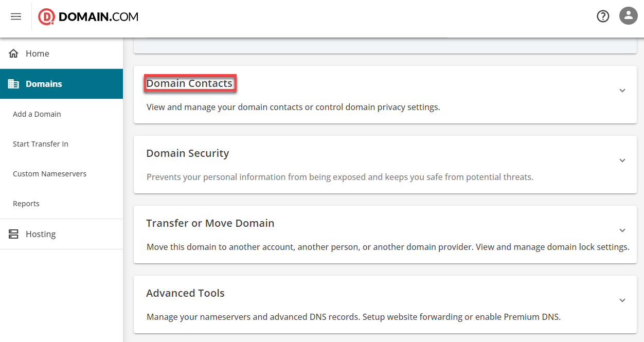Viewport: 644px width, 342px height.
Task: Select Domains in the sidebar
Action: click(44, 84)
